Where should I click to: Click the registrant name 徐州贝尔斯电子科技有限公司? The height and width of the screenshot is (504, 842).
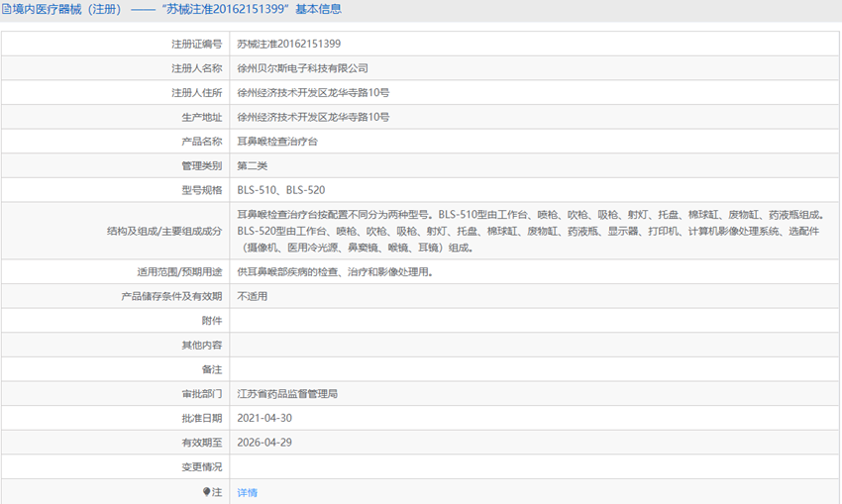pos(303,68)
